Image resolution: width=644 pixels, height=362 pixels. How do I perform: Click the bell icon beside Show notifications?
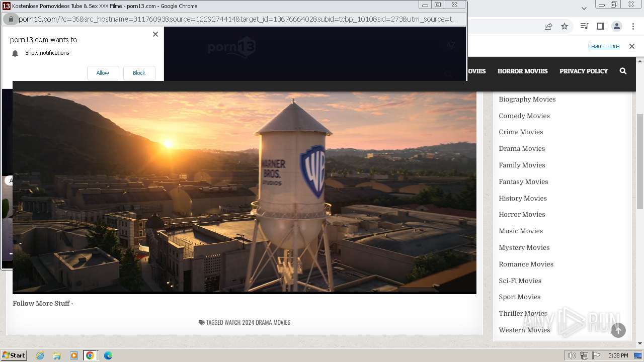tap(15, 53)
